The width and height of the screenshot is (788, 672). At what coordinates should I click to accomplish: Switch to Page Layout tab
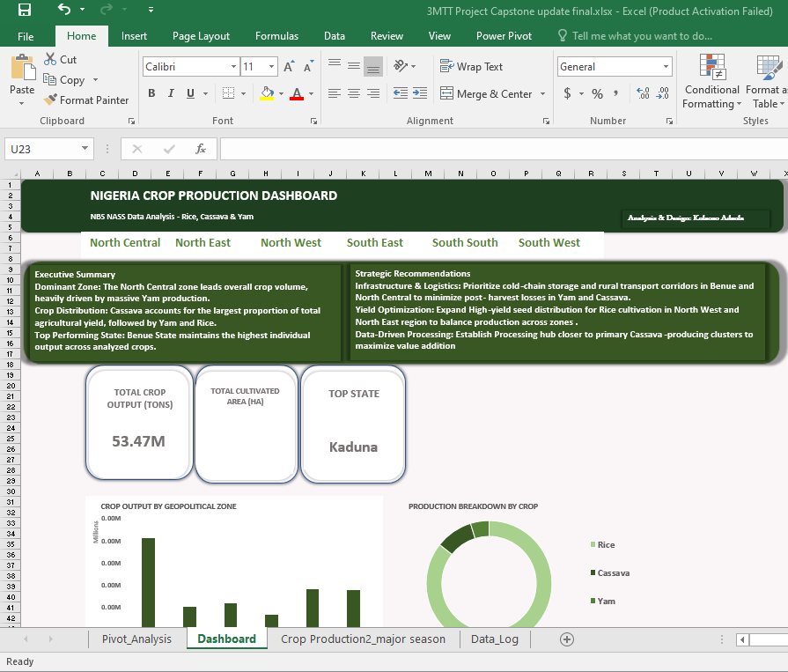[201, 36]
